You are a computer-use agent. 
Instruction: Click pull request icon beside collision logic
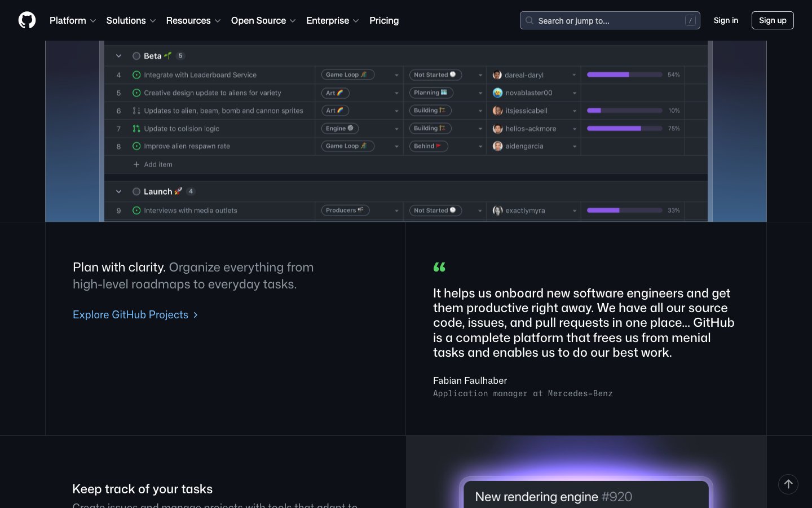coord(136,129)
